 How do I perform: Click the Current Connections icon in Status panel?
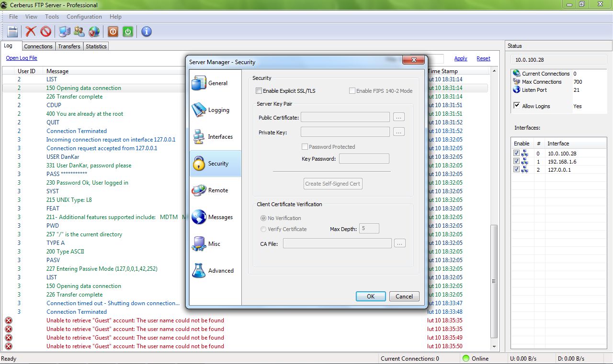[516, 74]
